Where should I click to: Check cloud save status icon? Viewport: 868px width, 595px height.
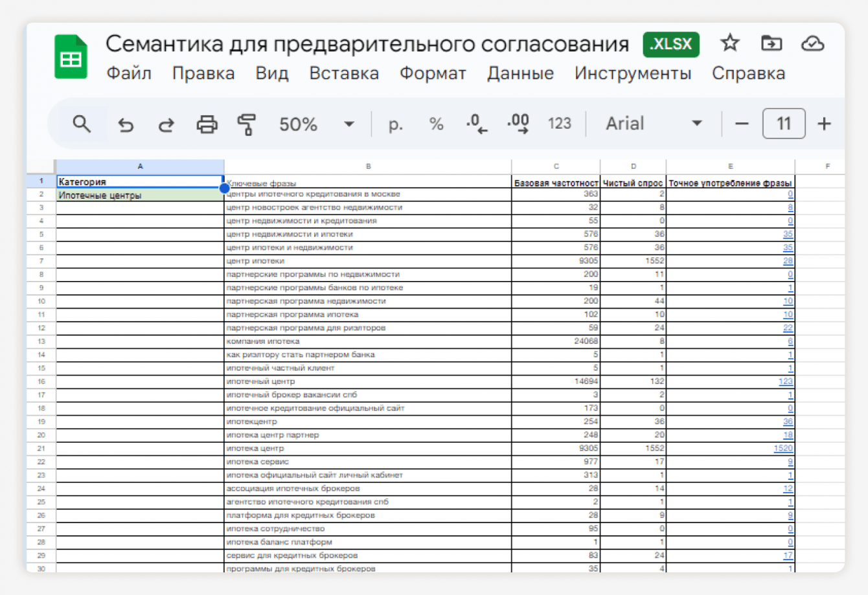(x=812, y=43)
